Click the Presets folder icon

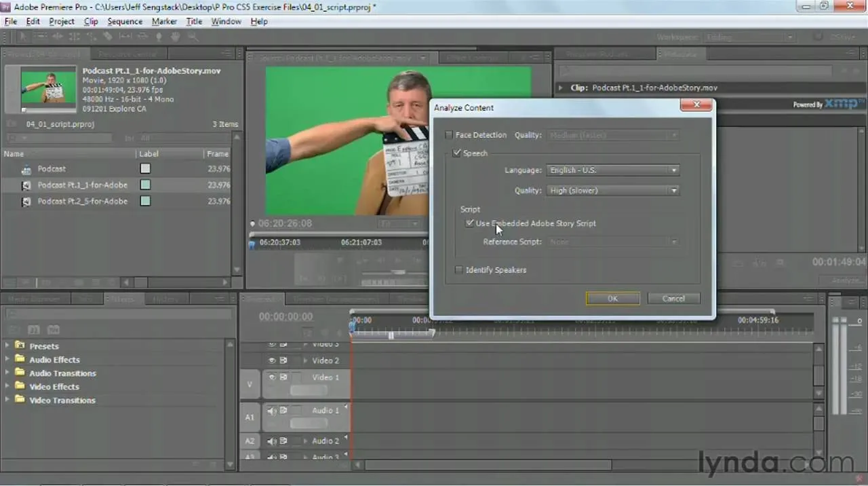(20, 345)
